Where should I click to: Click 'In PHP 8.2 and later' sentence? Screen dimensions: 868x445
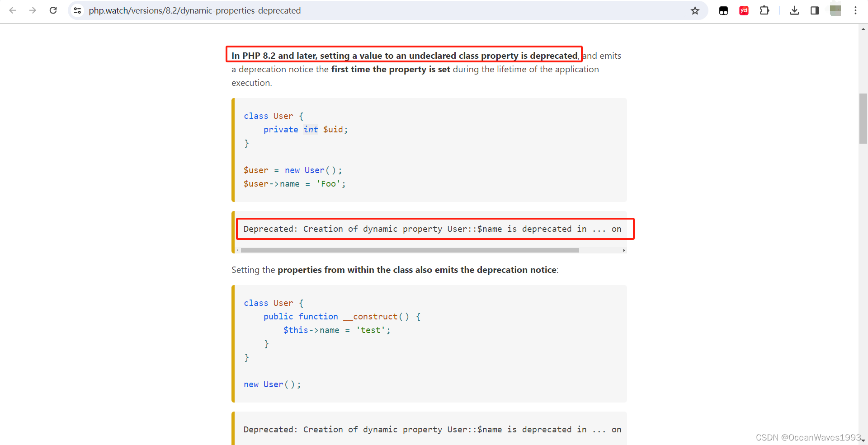tap(405, 56)
